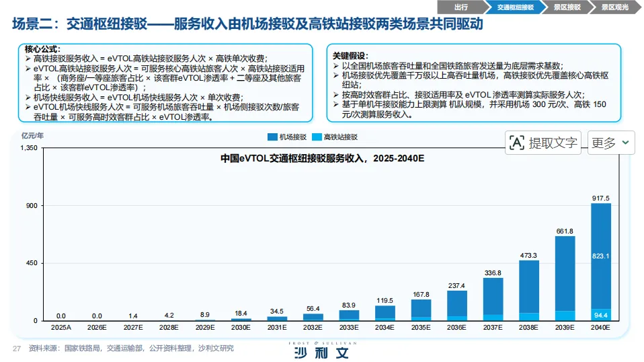Click the 2038E bar in the chart
The width and height of the screenshot is (644, 362).
point(529,291)
